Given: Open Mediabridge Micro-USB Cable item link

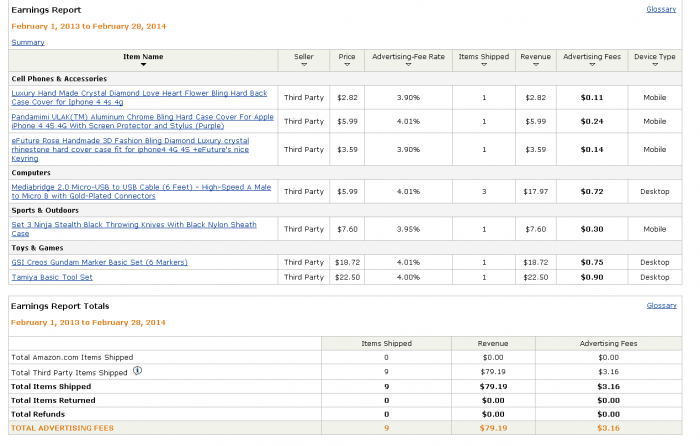Looking at the screenshot, I should click(x=141, y=191).
